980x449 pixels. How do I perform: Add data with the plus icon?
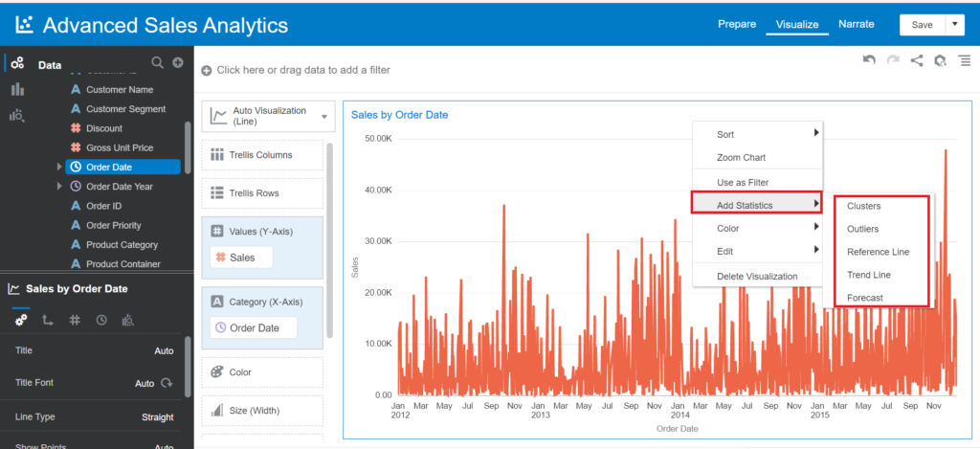[177, 62]
